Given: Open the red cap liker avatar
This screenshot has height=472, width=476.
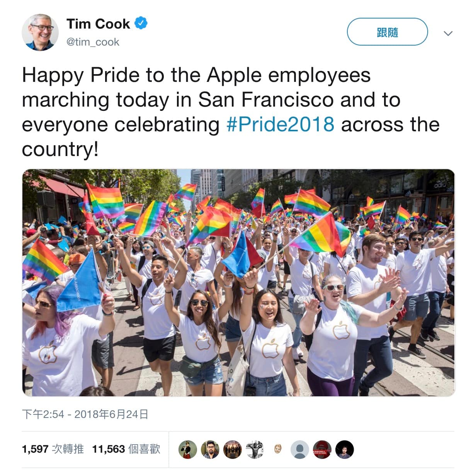Looking at the screenshot, I should 322,450.
